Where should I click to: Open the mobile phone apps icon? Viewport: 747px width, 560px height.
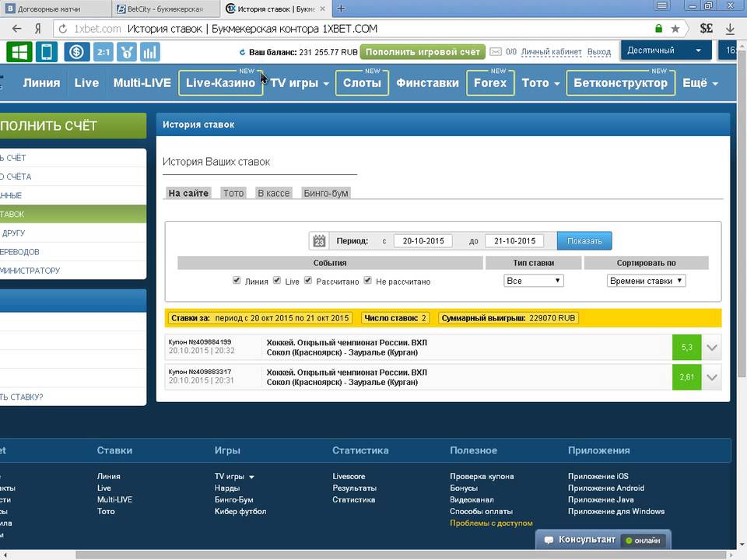[x=46, y=52]
